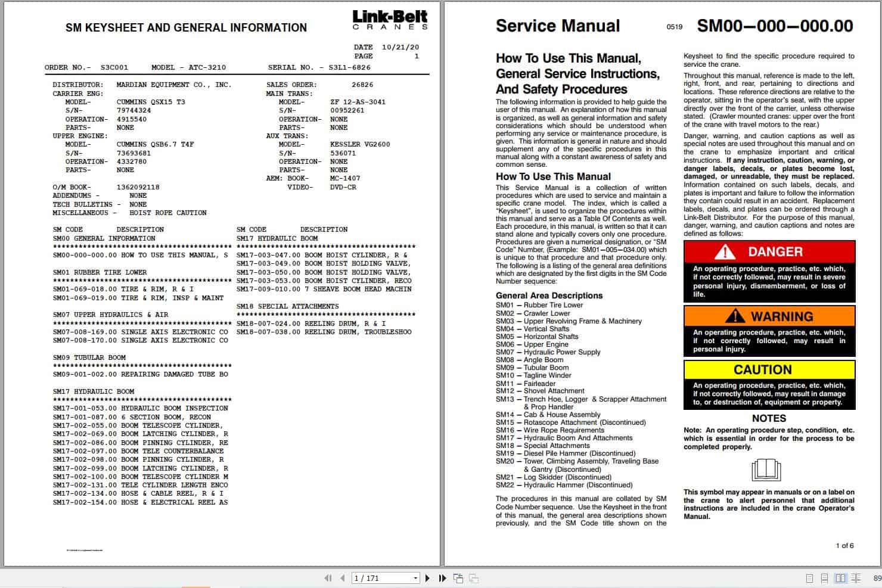The image size is (882, 588).
Task: Click inside the 1/171 page number field
Action: 375,578
